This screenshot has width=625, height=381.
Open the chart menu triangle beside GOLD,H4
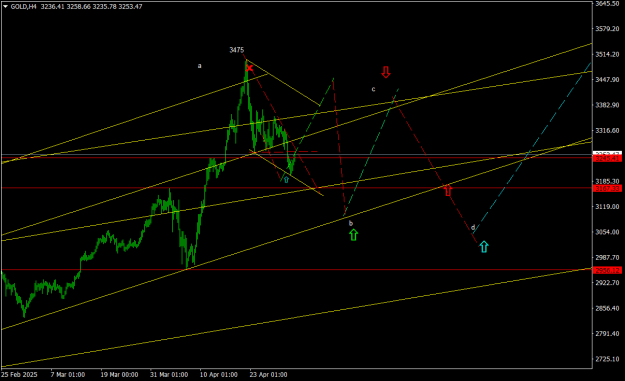[x=5, y=6]
